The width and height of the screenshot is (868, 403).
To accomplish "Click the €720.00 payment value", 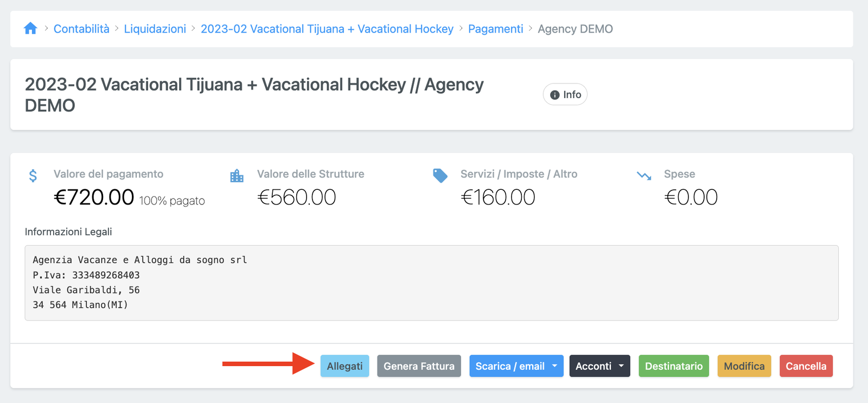I will click(94, 197).
